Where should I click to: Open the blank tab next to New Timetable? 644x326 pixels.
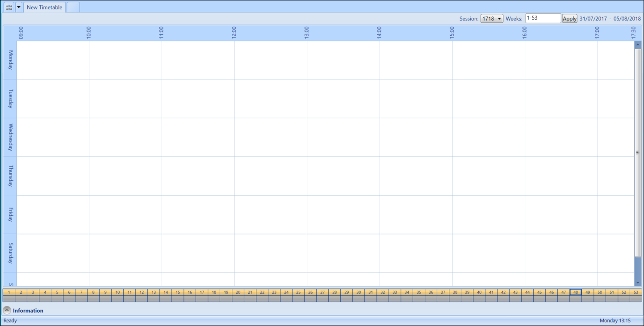click(73, 8)
